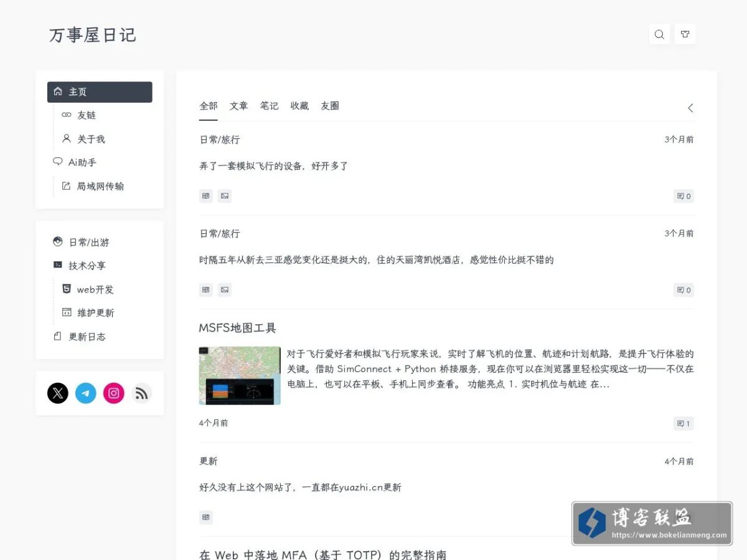This screenshot has height=560, width=747.
Task: Click the link icon beside 友链
Action: pyautogui.click(x=67, y=115)
